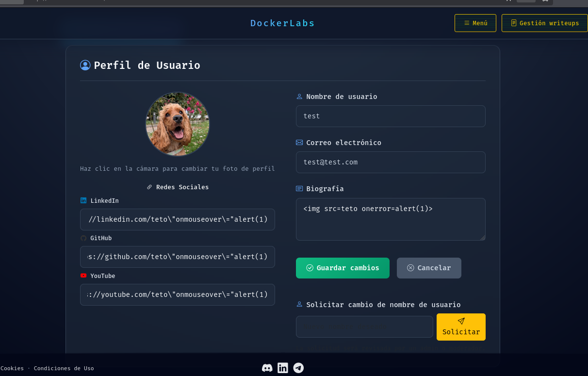Click the DockerLabs site title

(282, 23)
